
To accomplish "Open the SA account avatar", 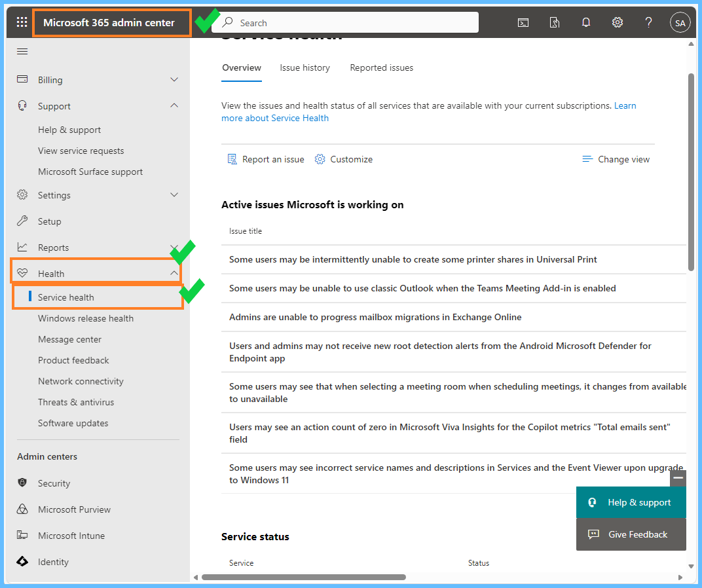I will 680,23.
